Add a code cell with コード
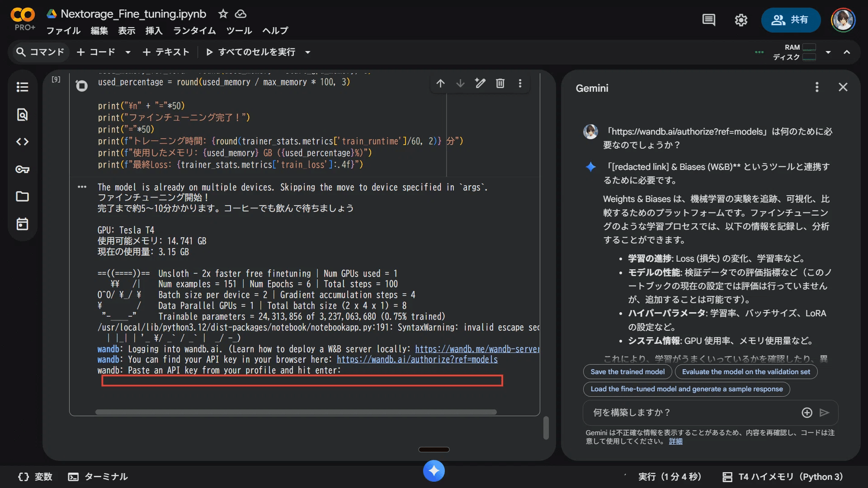 [x=96, y=52]
